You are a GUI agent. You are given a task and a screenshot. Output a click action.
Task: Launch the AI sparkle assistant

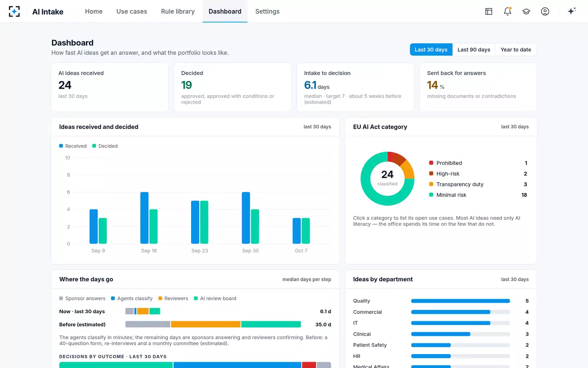572,11
